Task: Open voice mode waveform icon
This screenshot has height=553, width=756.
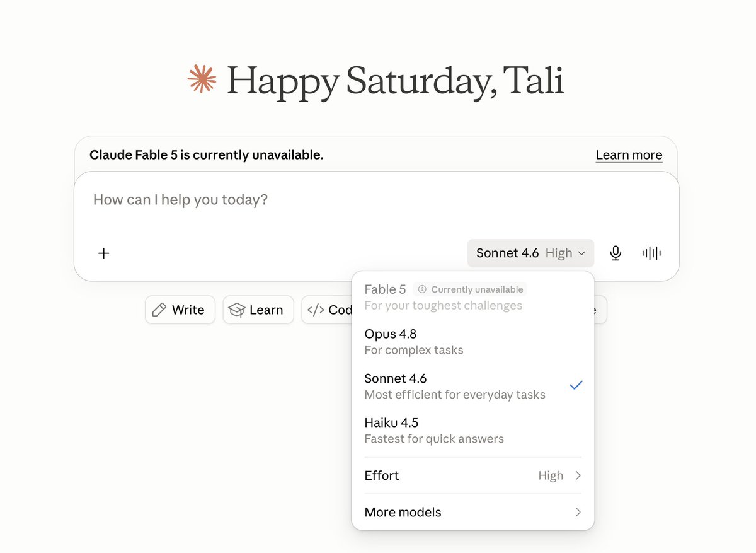Action: (651, 253)
